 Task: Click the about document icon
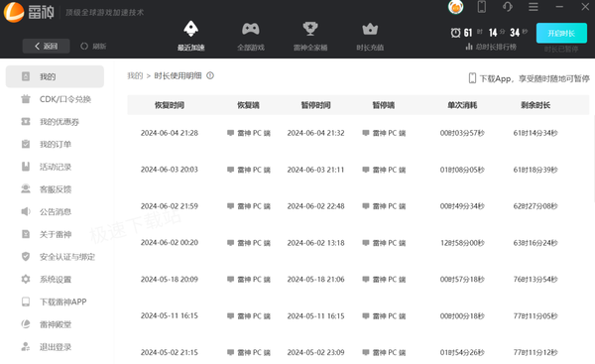26,234
